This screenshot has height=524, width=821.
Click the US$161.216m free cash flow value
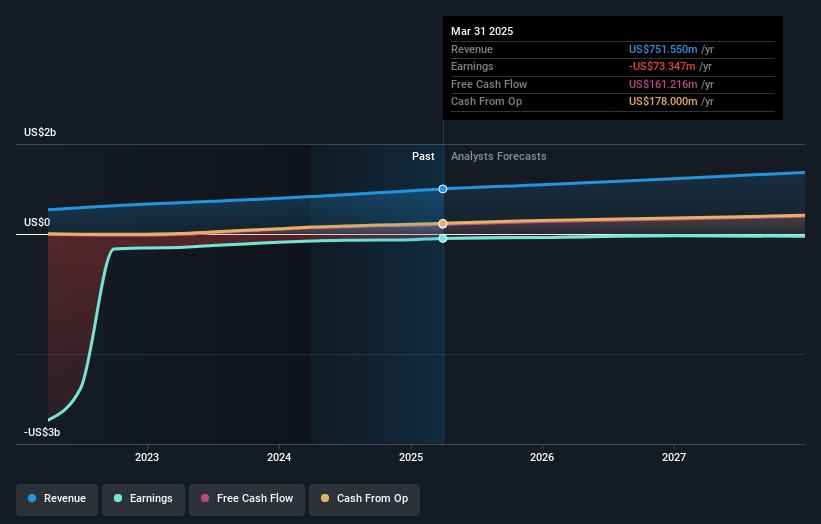[x=663, y=84]
